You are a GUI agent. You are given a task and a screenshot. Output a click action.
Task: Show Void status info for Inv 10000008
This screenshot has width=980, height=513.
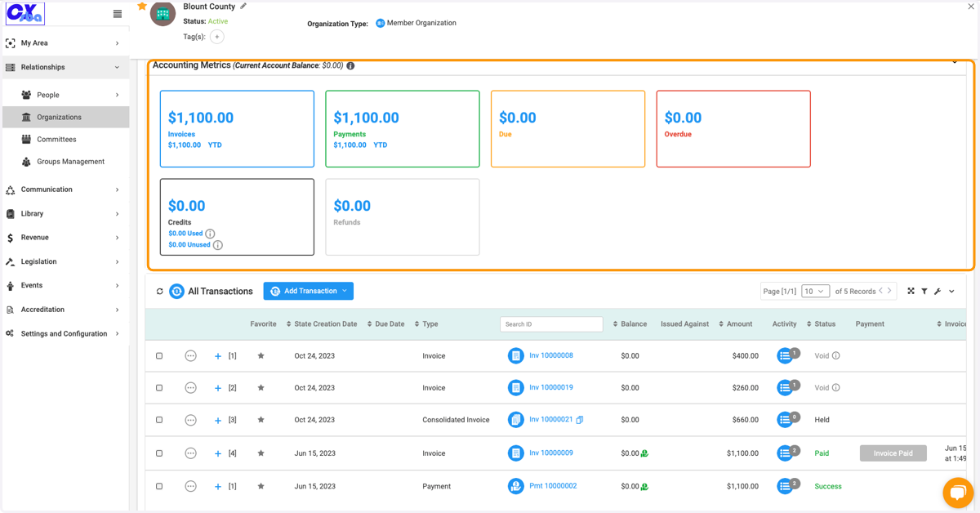[x=835, y=356]
